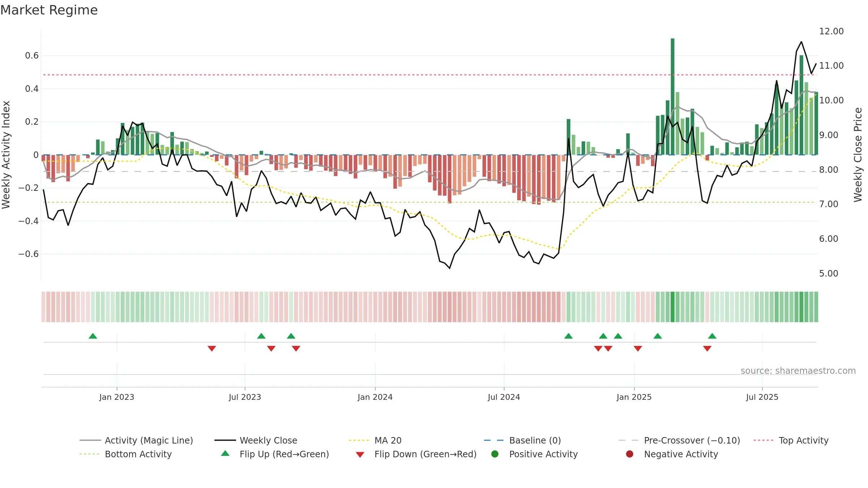Click the Weekly Activity Index axis title

coord(6,155)
